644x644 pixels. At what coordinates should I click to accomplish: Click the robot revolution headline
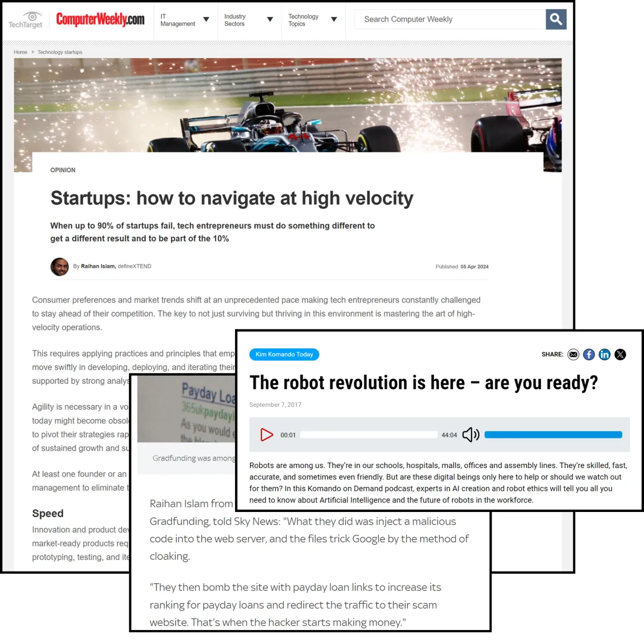pyautogui.click(x=423, y=383)
